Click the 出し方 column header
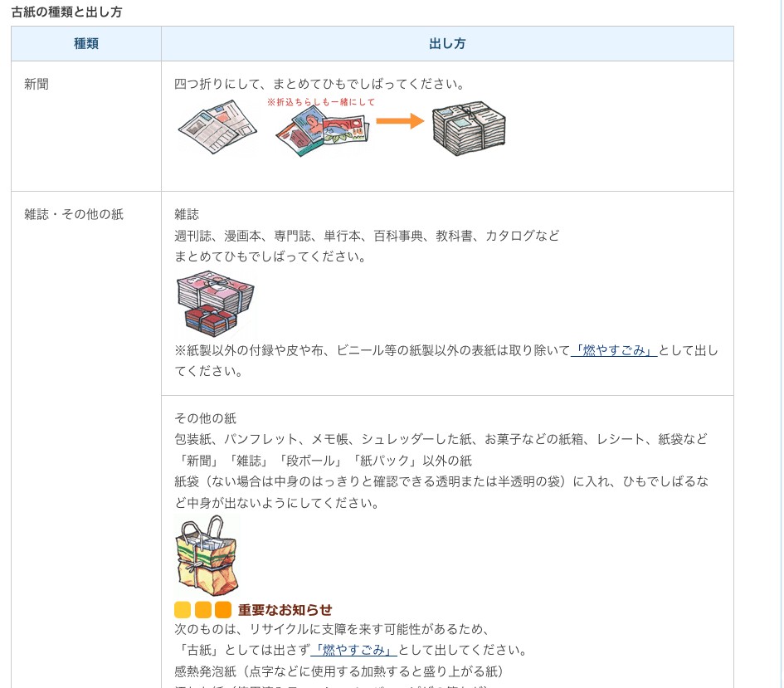Viewport: 784px width, 688px height. coord(447,43)
